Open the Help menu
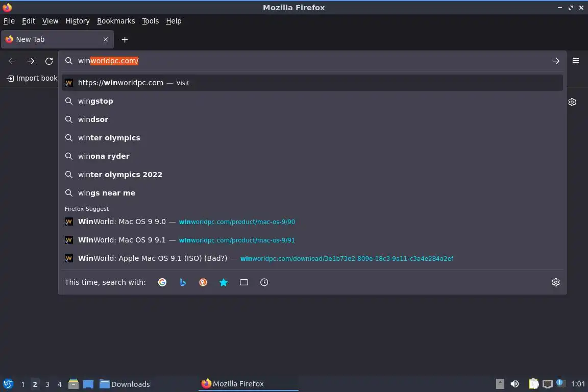 pyautogui.click(x=174, y=21)
